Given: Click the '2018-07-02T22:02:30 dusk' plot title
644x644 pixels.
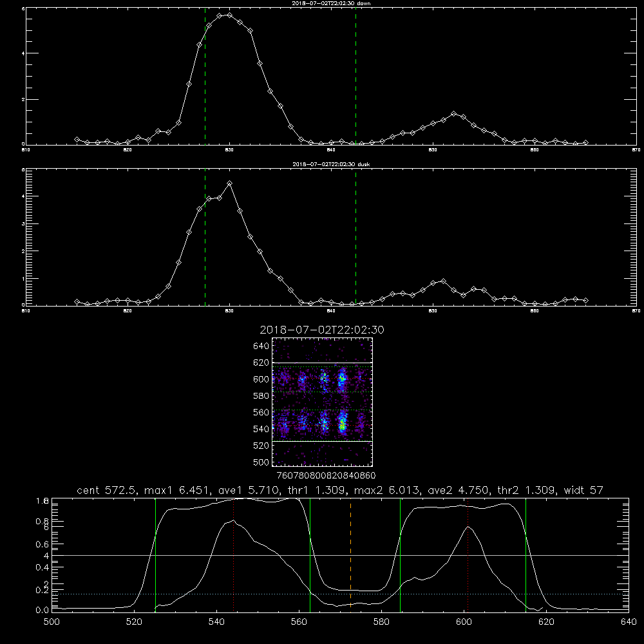Looking at the screenshot, I should click(x=331, y=164).
